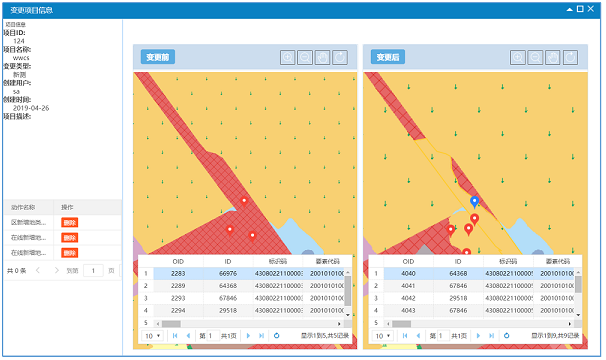Click zoom in icon on 变更前 map
This screenshot has width=606, height=360.
[x=288, y=58]
